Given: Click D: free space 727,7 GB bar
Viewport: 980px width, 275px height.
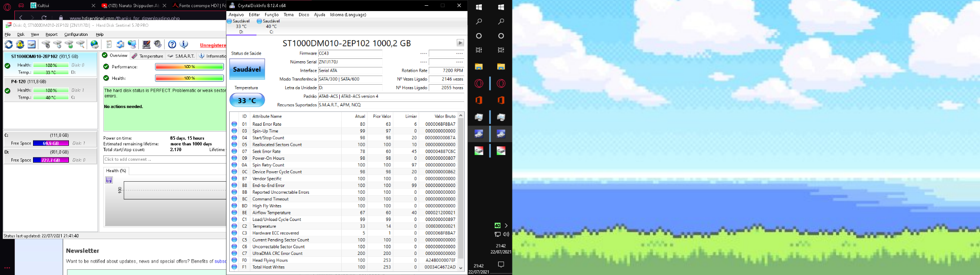Looking at the screenshot, I should click(51, 160).
